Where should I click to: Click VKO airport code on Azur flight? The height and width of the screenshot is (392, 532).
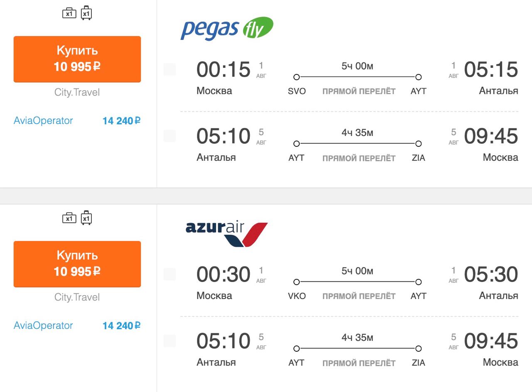point(297,296)
